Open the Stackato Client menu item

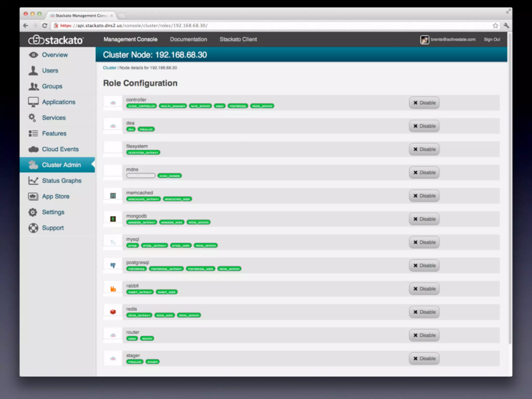[238, 39]
